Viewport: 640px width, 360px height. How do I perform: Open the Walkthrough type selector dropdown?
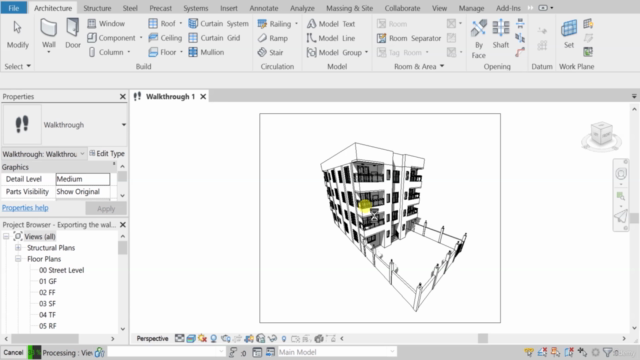coord(123,125)
